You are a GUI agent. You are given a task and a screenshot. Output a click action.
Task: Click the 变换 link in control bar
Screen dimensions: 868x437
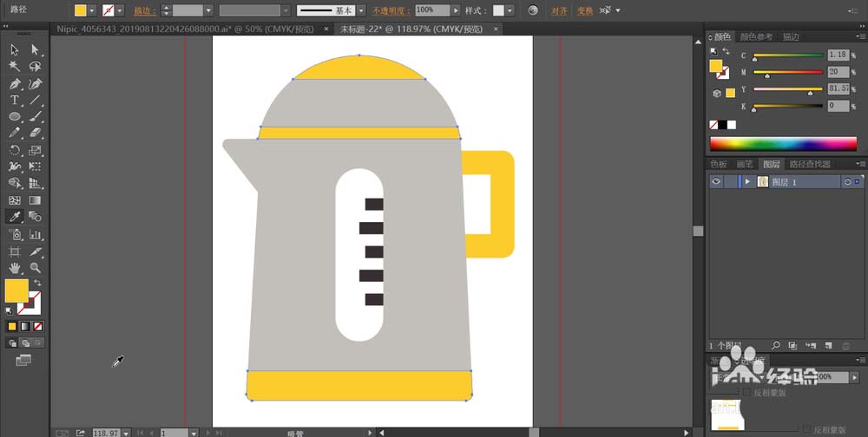pyautogui.click(x=586, y=10)
